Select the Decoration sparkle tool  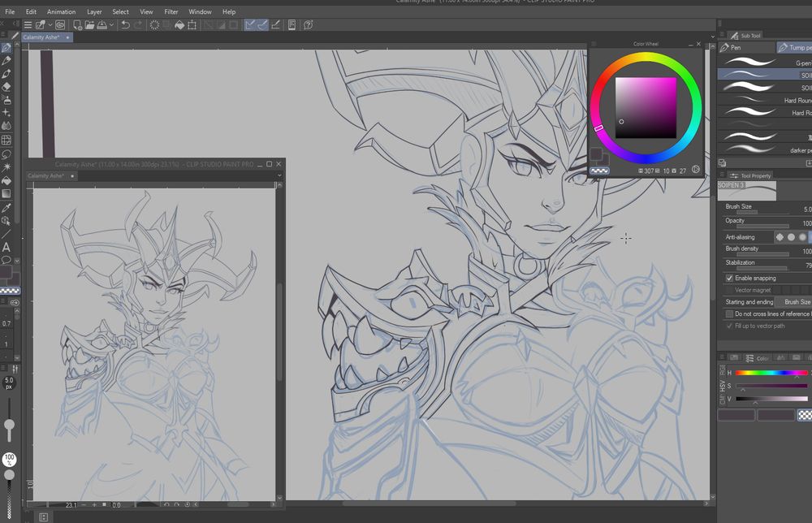tap(6, 112)
